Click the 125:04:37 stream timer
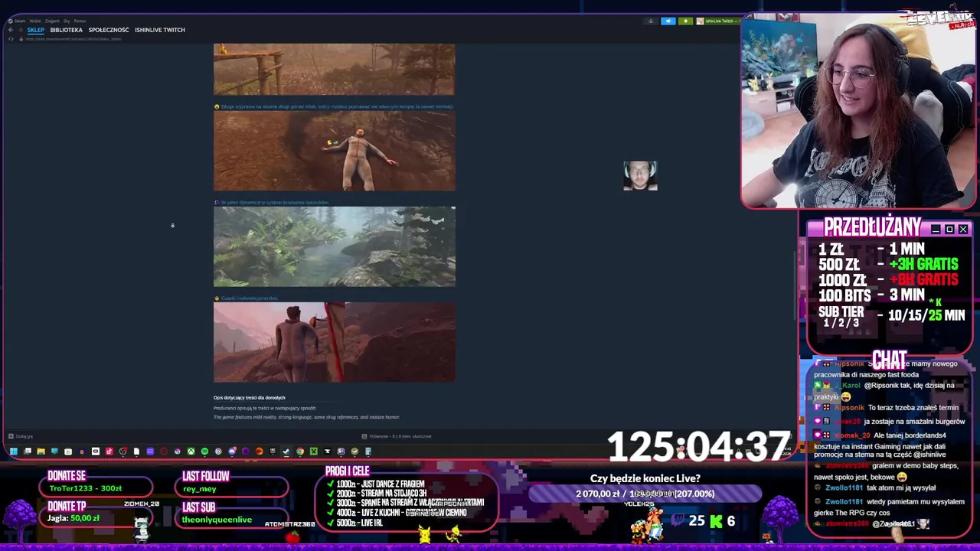 698,447
